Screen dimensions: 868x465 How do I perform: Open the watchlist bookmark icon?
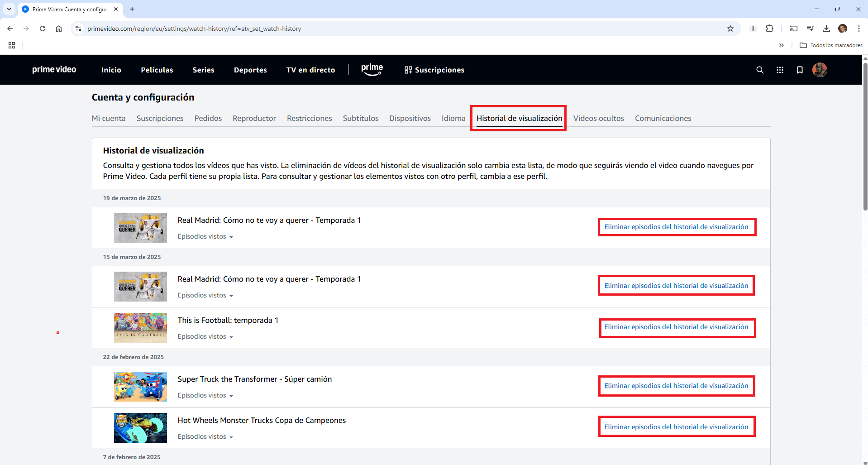[800, 70]
